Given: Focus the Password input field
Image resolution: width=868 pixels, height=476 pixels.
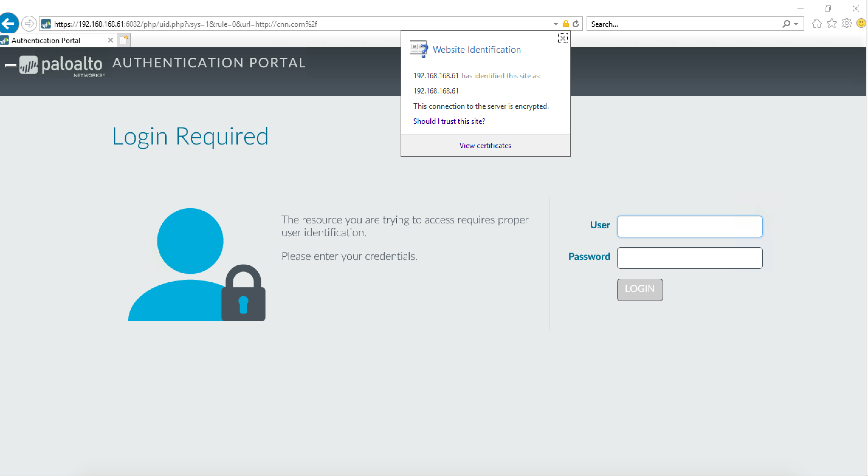Looking at the screenshot, I should 689,258.
